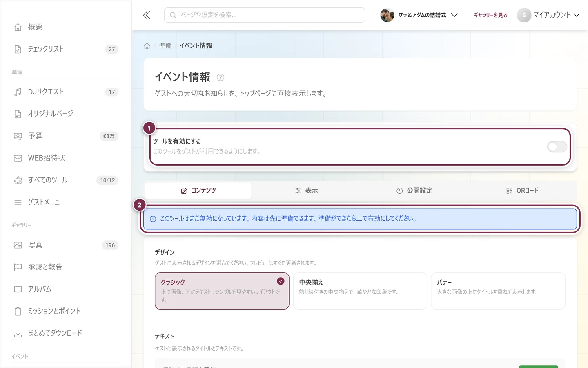Image resolution: width=588 pixels, height=368 pixels.
Task: Switch to the 公開設定 tab
Action: click(x=414, y=191)
